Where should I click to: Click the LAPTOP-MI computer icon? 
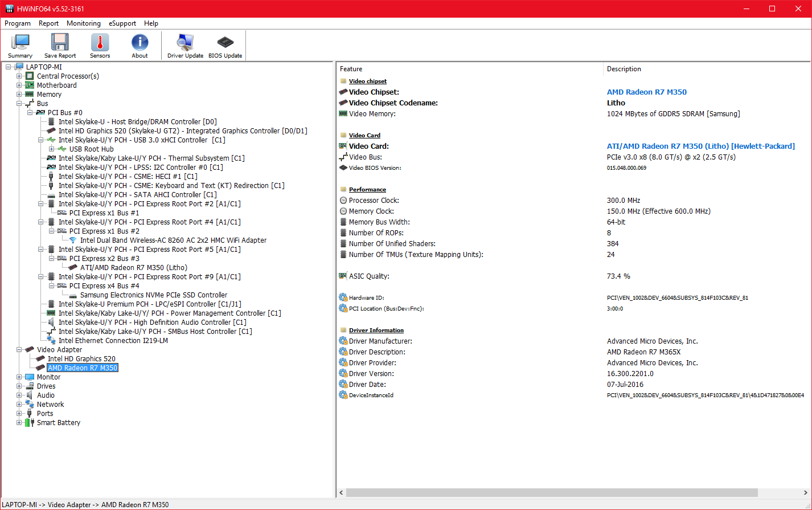pyautogui.click(x=19, y=67)
